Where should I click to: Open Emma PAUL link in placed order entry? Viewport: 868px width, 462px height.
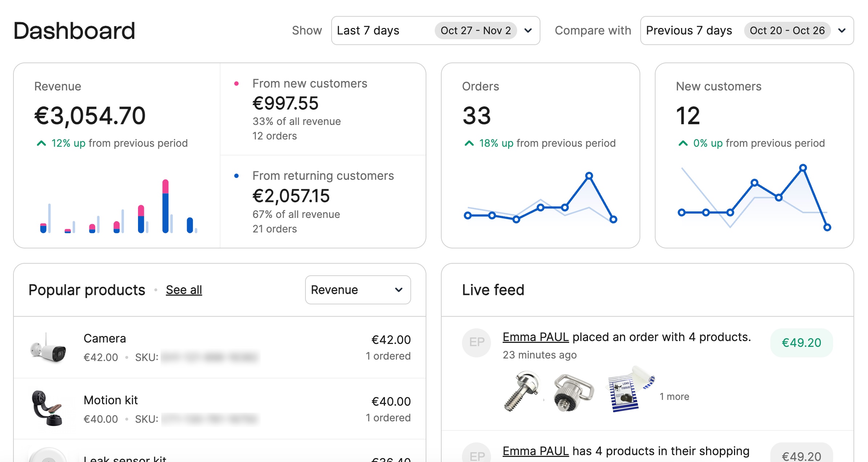pyautogui.click(x=536, y=337)
